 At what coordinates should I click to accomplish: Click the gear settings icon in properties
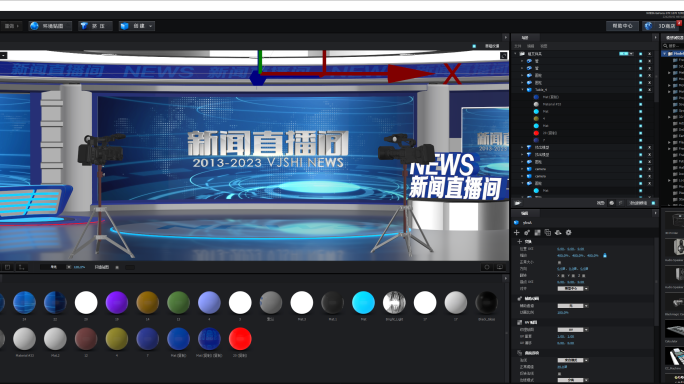tap(568, 233)
